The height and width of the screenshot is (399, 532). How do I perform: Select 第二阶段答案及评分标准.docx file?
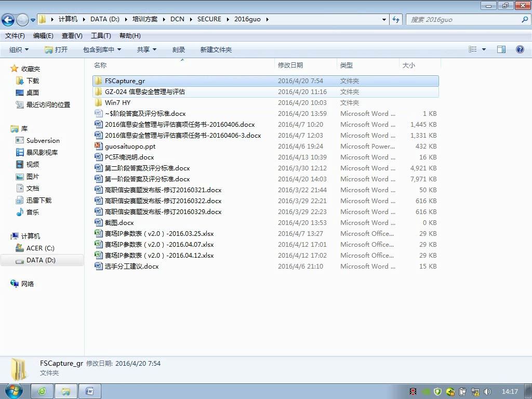click(147, 168)
